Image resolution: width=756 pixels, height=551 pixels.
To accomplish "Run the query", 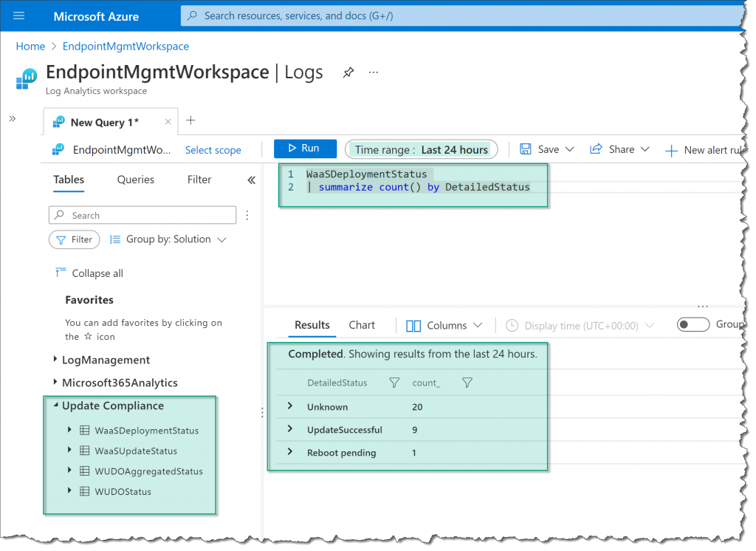I will click(x=305, y=148).
